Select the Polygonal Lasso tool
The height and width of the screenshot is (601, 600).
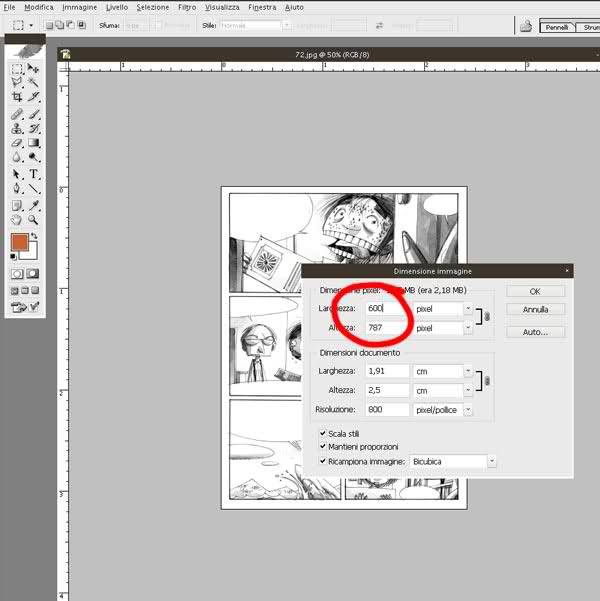click(x=16, y=82)
